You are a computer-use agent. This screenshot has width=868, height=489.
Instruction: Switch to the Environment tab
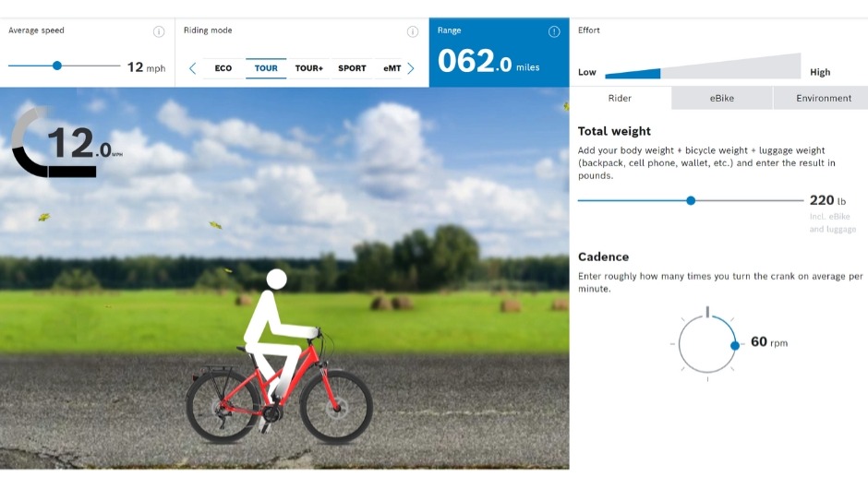pyautogui.click(x=823, y=98)
